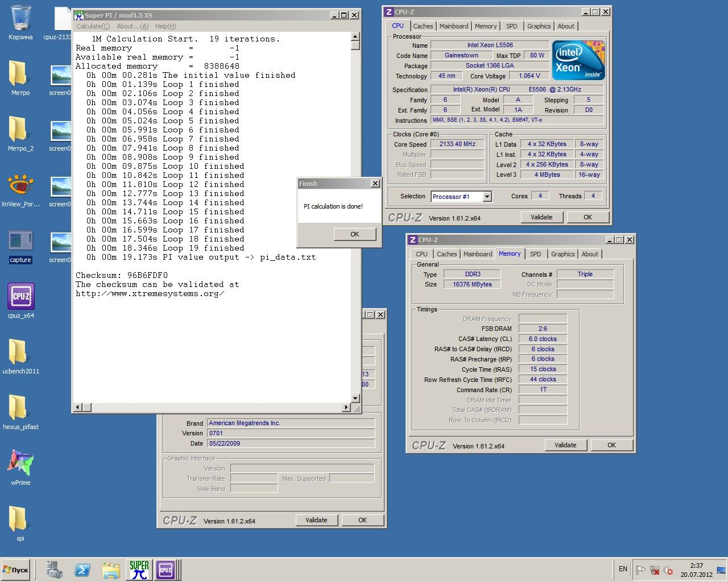Open the spi folder icon

(x=19, y=524)
